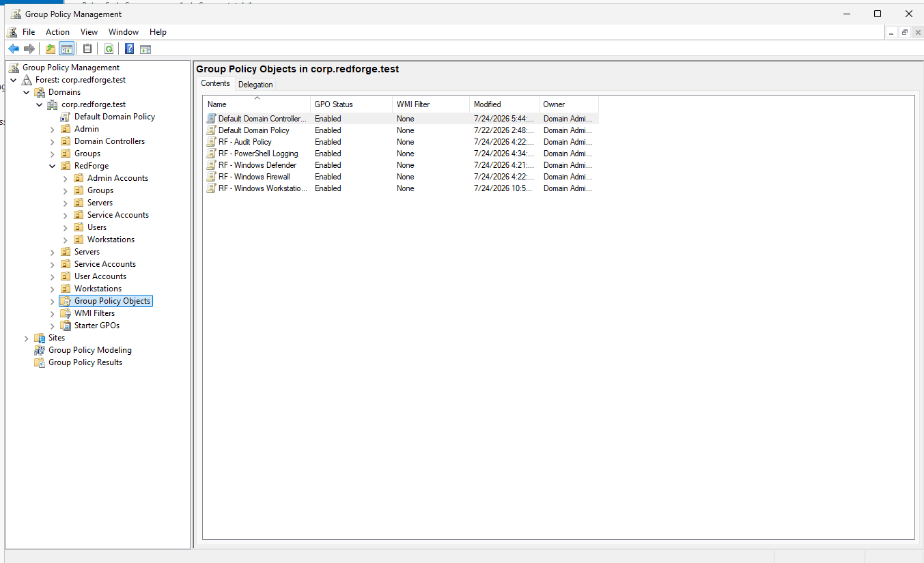The width and height of the screenshot is (924, 563).
Task: Select Workstations under RedForge in tree
Action: [x=111, y=240]
